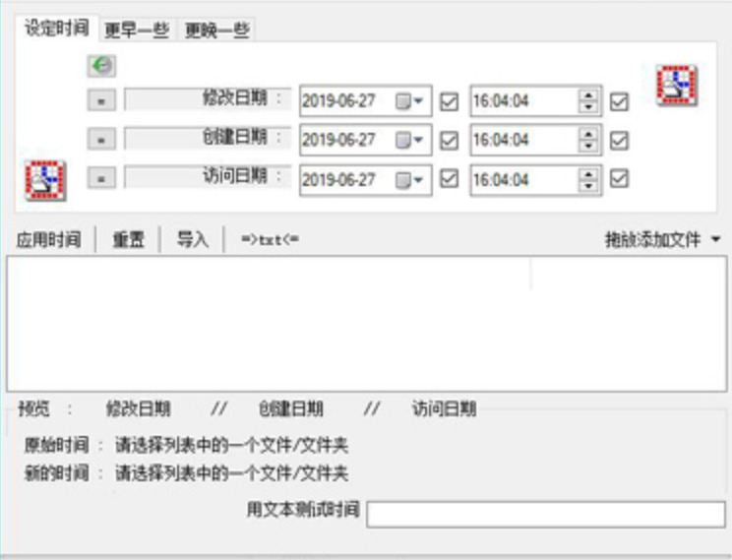Decrease the 修改日期 time with down spinner
Screen dimensions: 732x560
[x=588, y=107]
